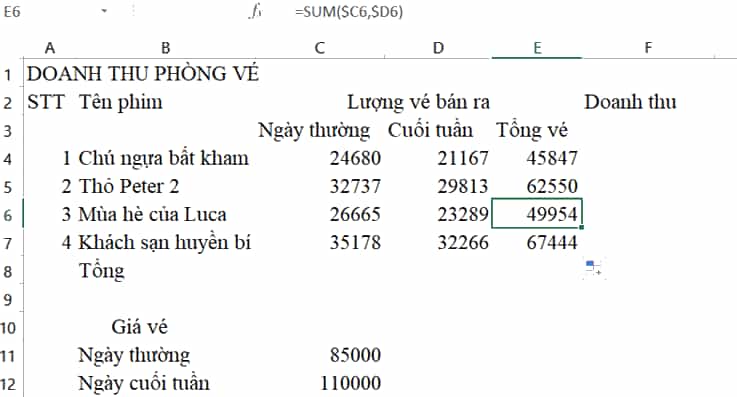The image size is (737, 397).
Task: Select cell with value 45847
Action: (x=552, y=158)
